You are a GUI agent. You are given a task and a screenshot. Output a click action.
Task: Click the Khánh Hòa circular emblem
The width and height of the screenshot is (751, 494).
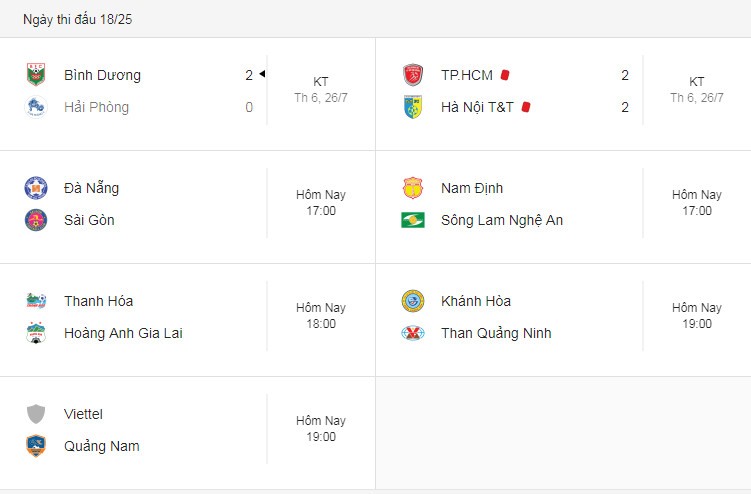[412, 301]
